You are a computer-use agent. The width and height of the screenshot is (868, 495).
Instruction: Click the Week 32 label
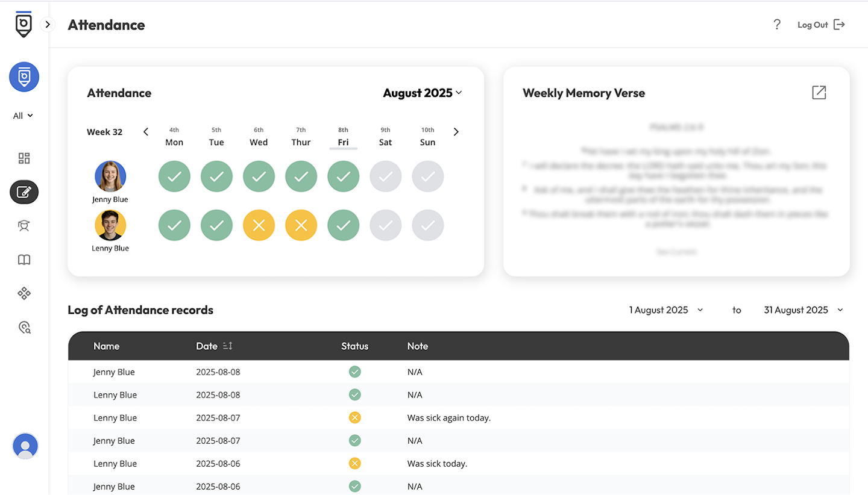[x=104, y=132]
